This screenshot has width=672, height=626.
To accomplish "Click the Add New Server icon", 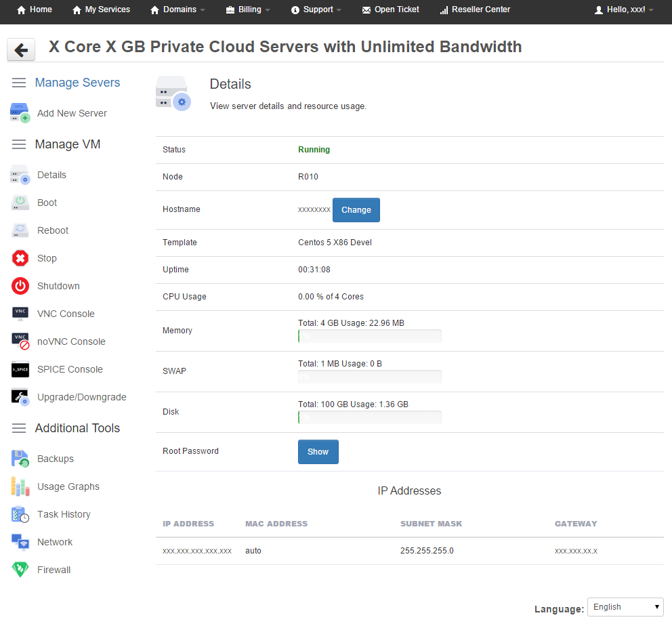I will pos(20,113).
